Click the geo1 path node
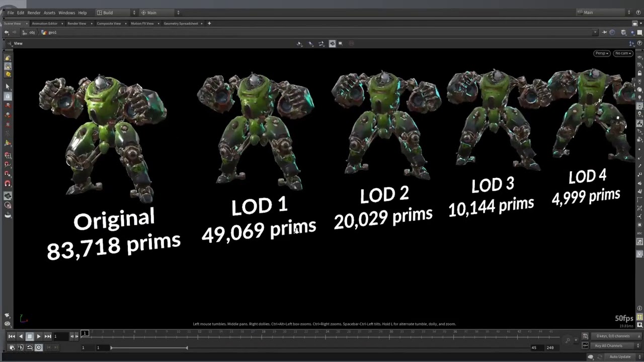This screenshot has height=362, width=644. (x=49, y=33)
